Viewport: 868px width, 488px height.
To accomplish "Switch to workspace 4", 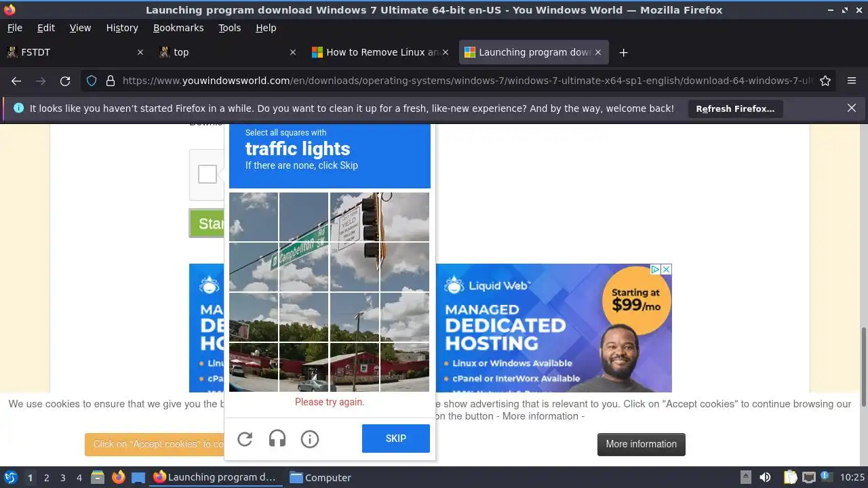I will tap(79, 478).
